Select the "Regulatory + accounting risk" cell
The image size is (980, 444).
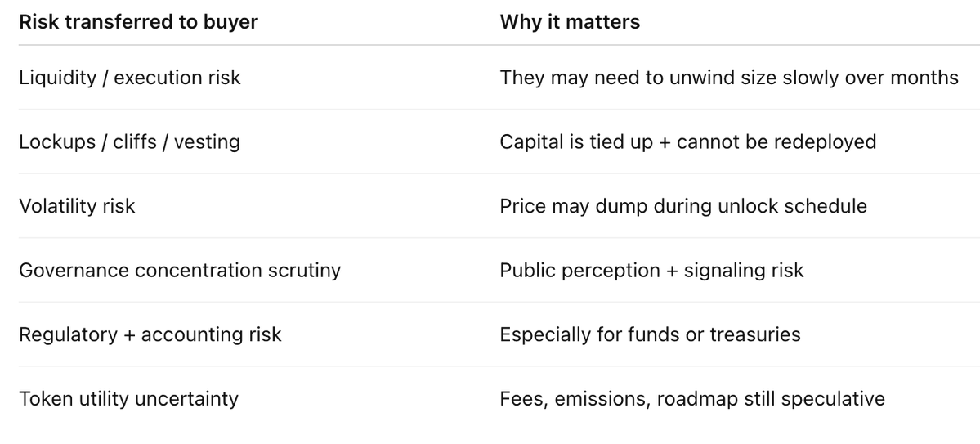150,334
